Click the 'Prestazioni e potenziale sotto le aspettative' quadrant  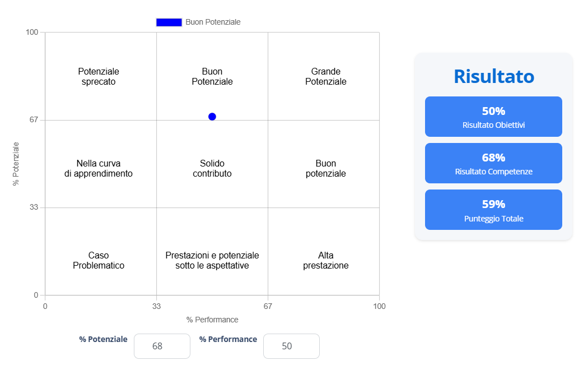[212, 260]
